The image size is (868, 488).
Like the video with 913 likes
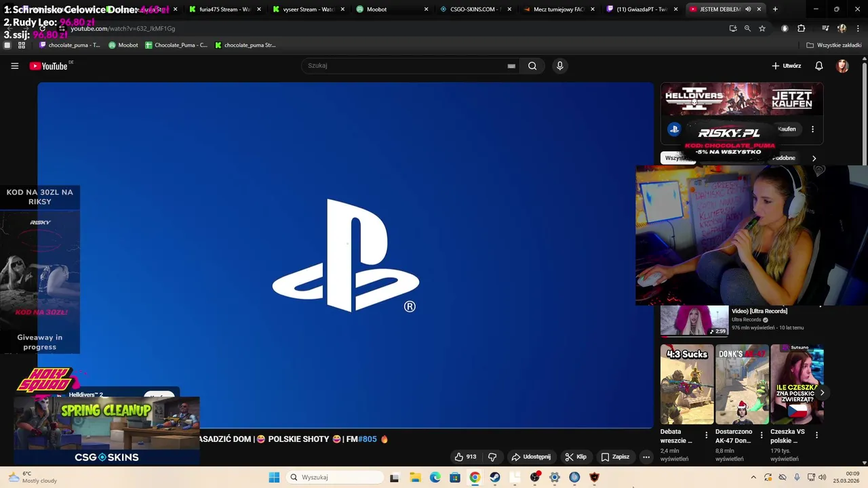click(465, 457)
